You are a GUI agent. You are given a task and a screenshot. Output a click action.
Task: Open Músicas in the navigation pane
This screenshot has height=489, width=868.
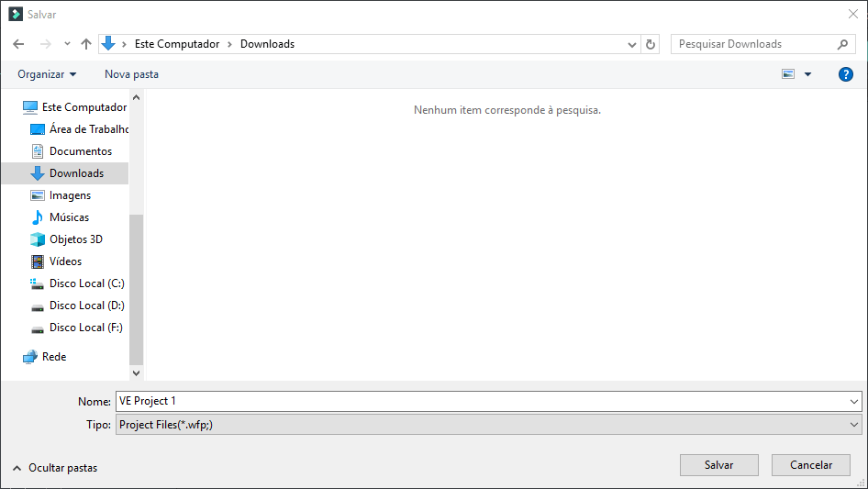click(x=69, y=217)
